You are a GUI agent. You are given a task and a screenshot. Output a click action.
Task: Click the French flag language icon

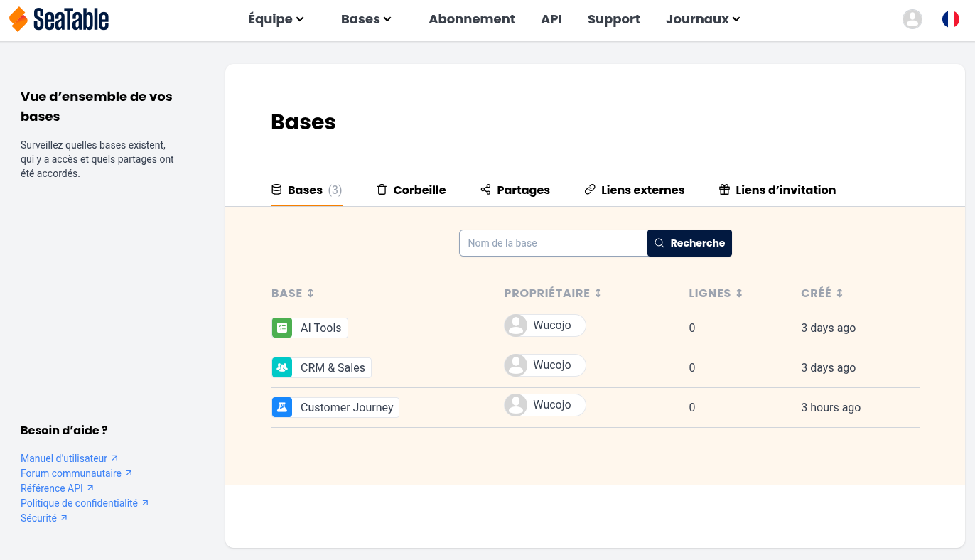click(950, 19)
